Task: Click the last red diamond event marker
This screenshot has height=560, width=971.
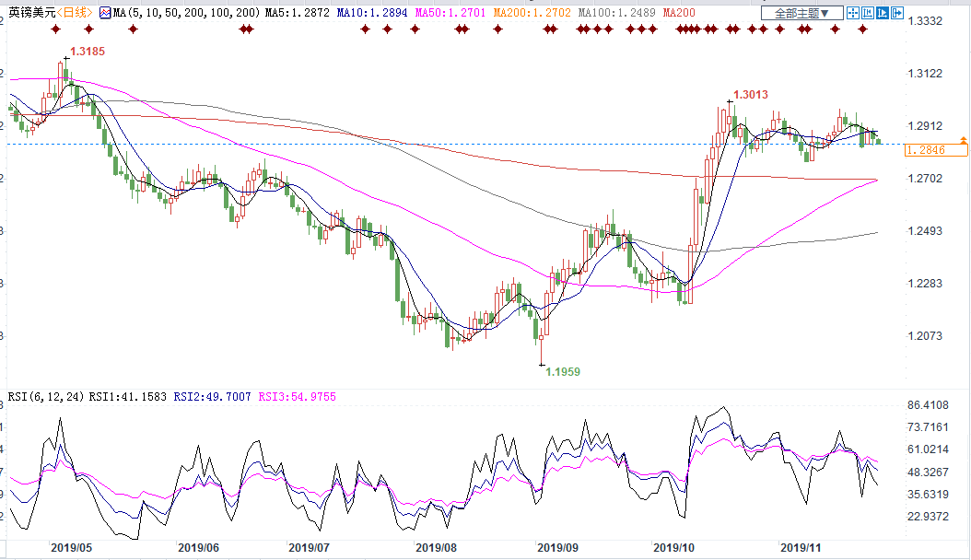Action: pyautogui.click(x=863, y=29)
